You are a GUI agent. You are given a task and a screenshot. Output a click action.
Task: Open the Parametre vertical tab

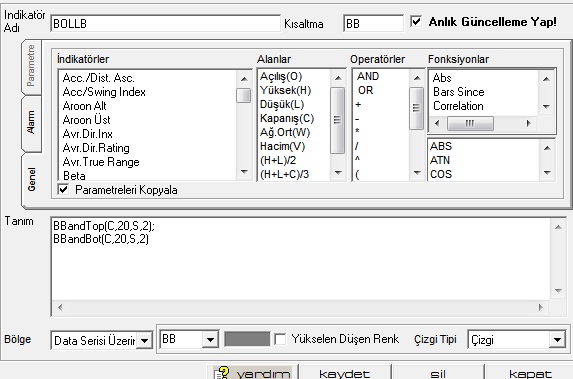pyautogui.click(x=31, y=66)
